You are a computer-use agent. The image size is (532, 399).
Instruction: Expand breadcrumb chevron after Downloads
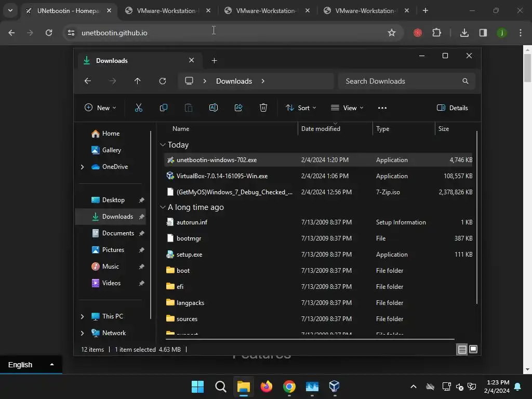point(263,81)
